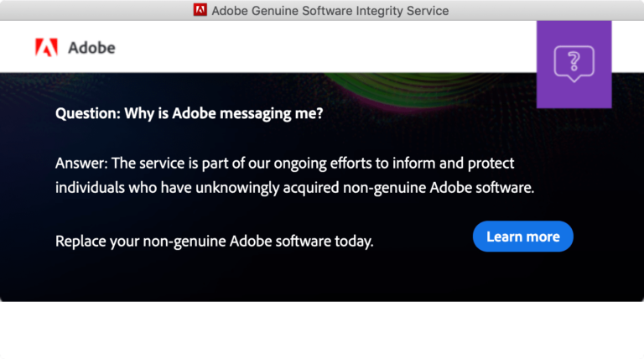The image size is (644, 359).
Task: Click 'Replace your non-genuine Adobe software today' text
Action: pos(214,241)
